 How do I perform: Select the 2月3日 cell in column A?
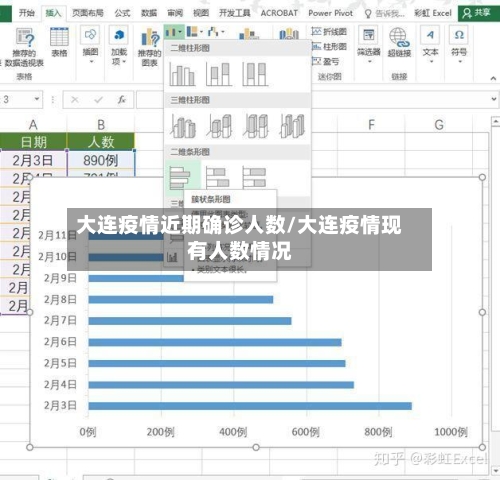[33, 160]
